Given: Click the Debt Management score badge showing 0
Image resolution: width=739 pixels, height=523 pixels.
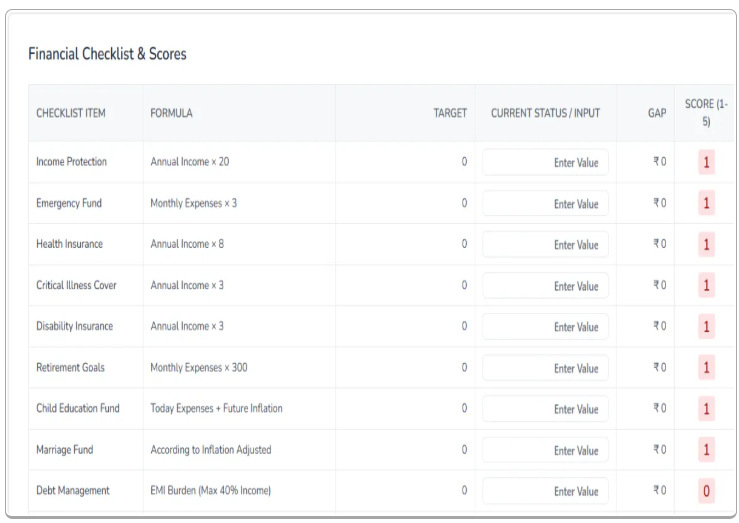Looking at the screenshot, I should [x=706, y=491].
